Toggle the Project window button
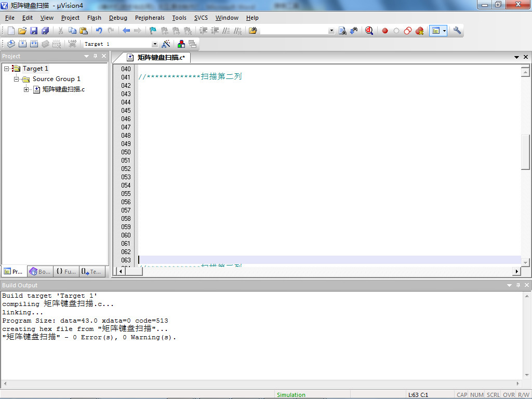 (x=436, y=31)
